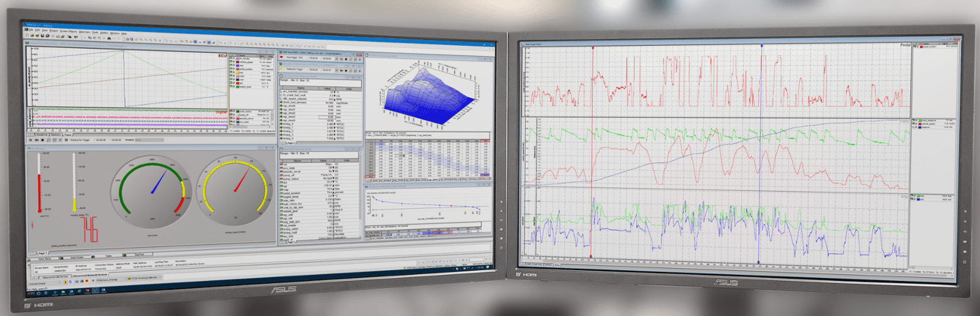The height and width of the screenshot is (316, 980).
Task: Toggle the map legend checkbox
Action: (x=234, y=66)
